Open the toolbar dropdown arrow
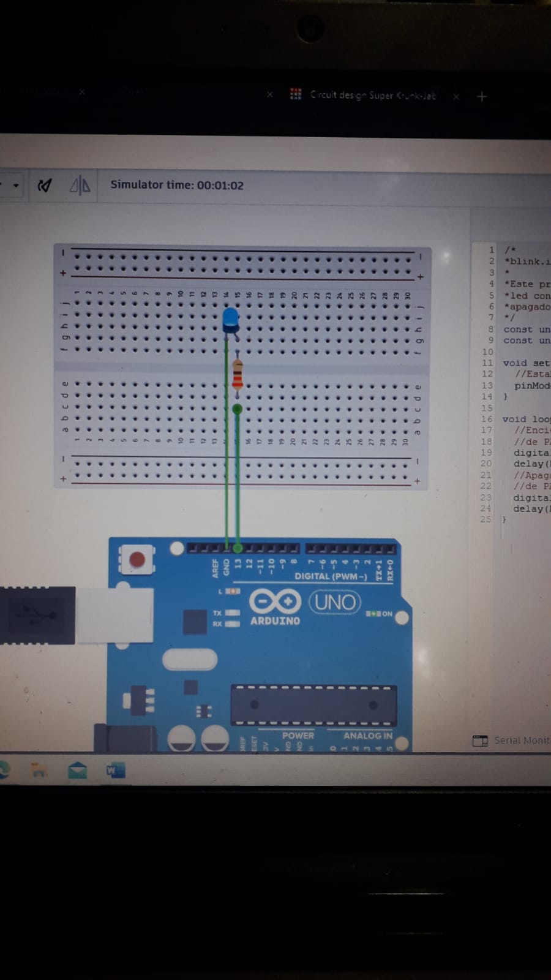Image resolution: width=551 pixels, height=980 pixels. [x=16, y=185]
